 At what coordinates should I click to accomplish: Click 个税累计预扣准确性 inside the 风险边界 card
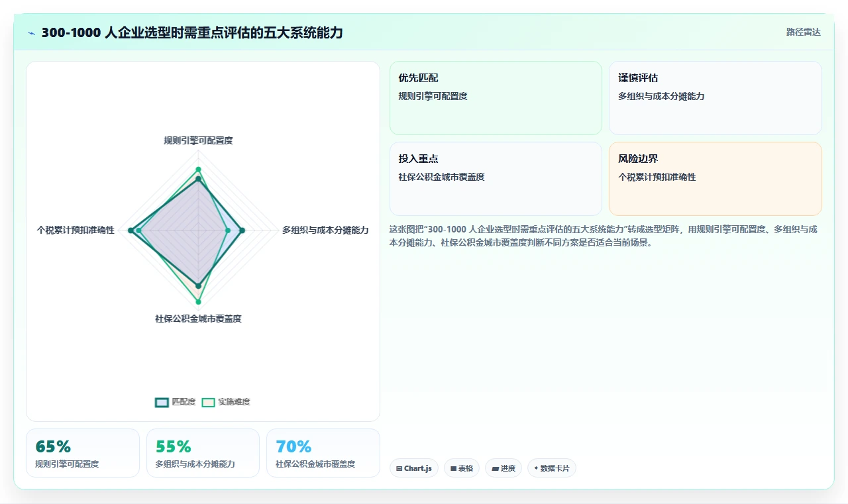coord(657,177)
